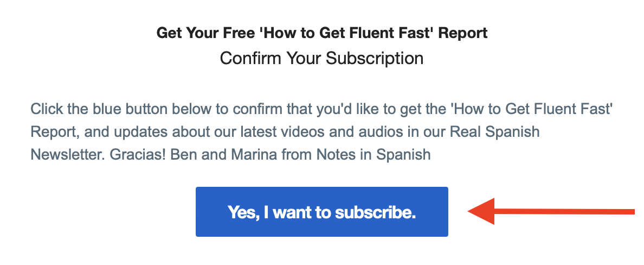The height and width of the screenshot is (265, 644).
Task: Click 'Real Spanish' in the paragraph
Action: click(495, 132)
